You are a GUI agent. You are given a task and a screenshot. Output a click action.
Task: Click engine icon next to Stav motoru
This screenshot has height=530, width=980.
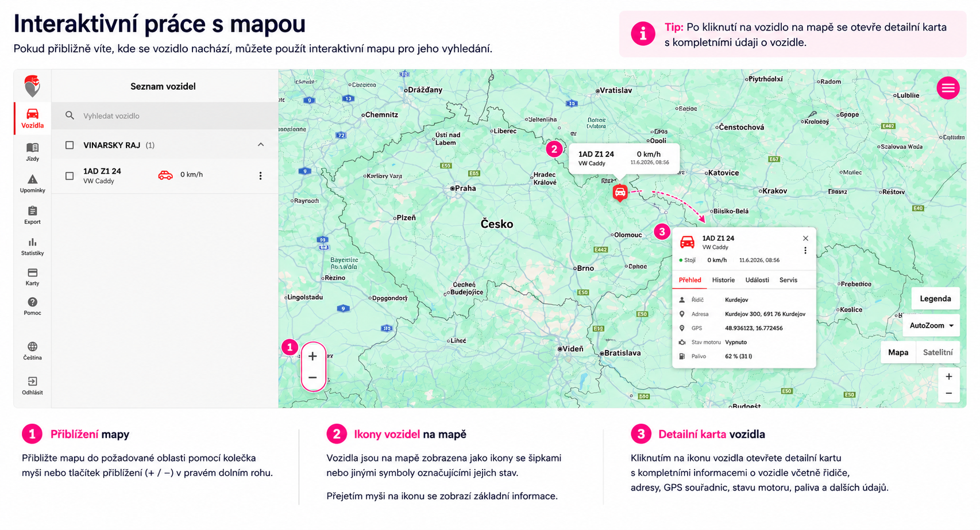pos(682,342)
